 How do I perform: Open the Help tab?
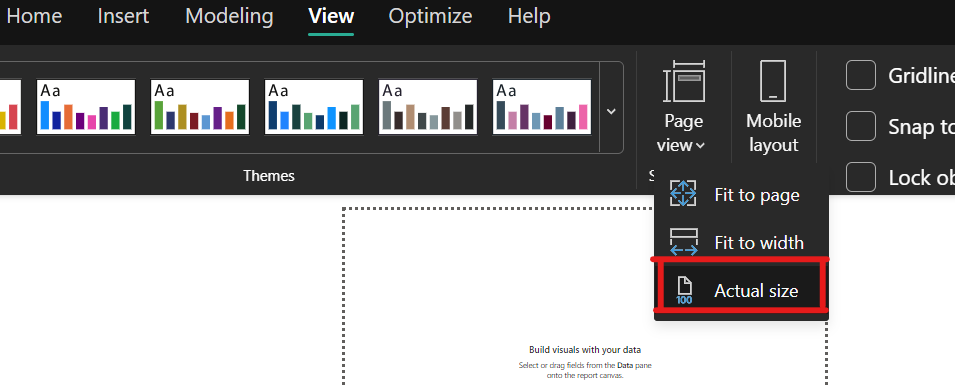(x=529, y=16)
